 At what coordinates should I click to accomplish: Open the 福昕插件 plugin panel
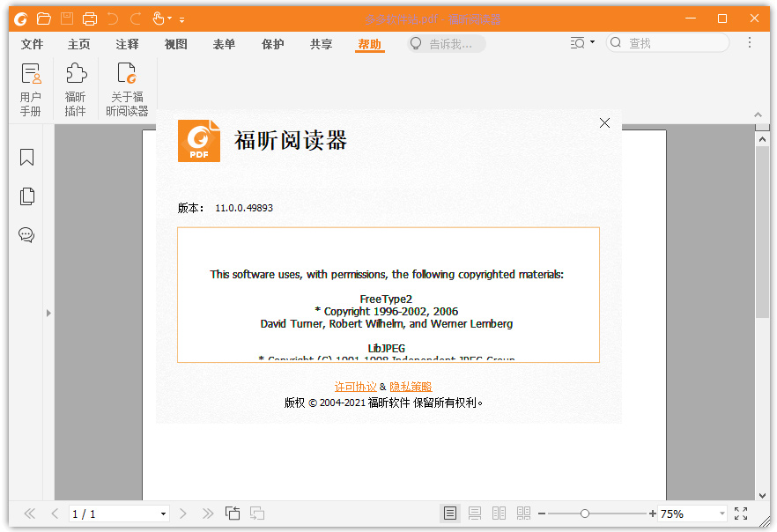pos(76,85)
